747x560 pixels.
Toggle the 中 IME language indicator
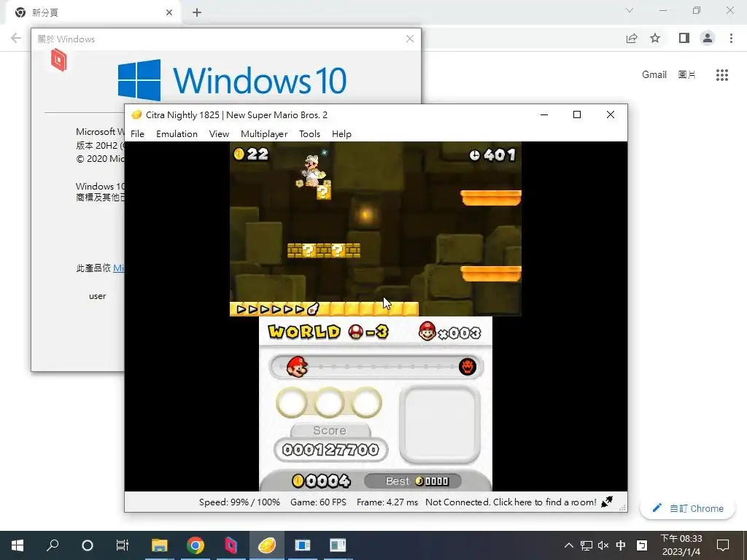click(621, 545)
